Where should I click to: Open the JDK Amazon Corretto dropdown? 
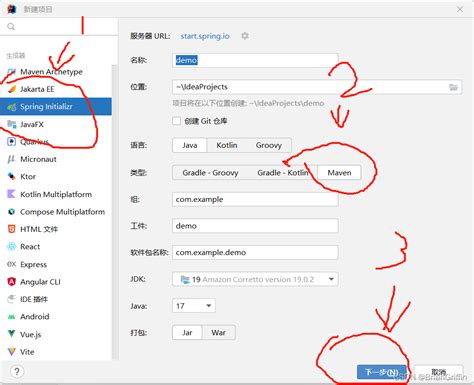coord(255,279)
